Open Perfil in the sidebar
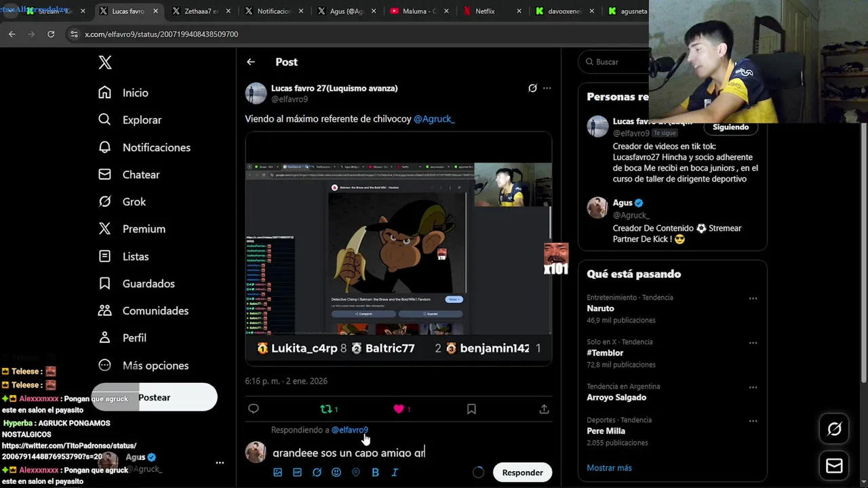Screen dimensions: 868x488 point(122,338)
